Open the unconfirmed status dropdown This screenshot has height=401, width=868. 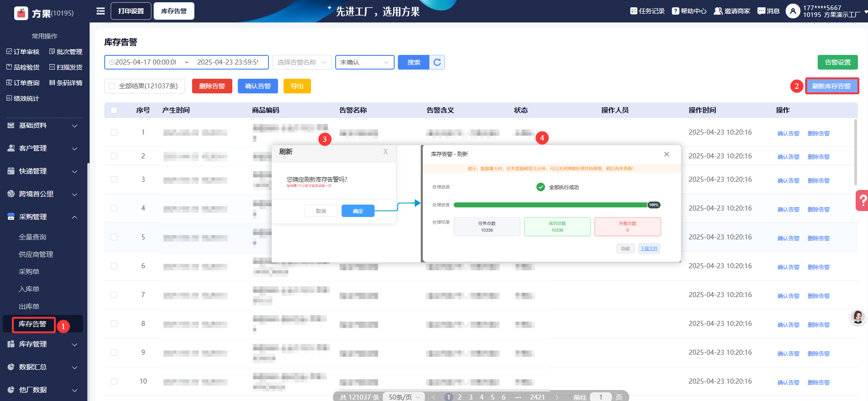pos(364,62)
